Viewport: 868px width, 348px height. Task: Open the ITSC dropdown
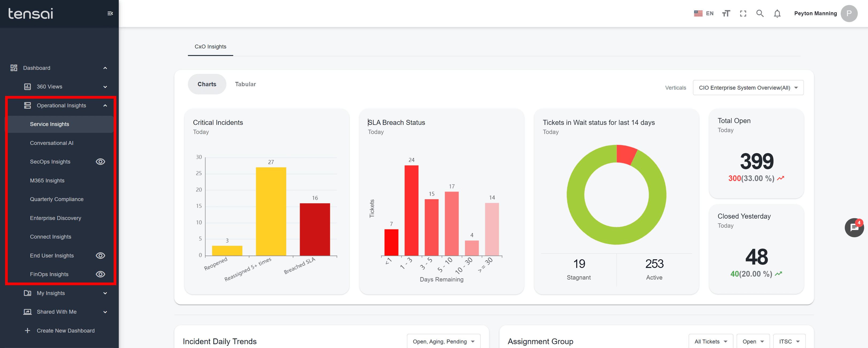pos(789,341)
